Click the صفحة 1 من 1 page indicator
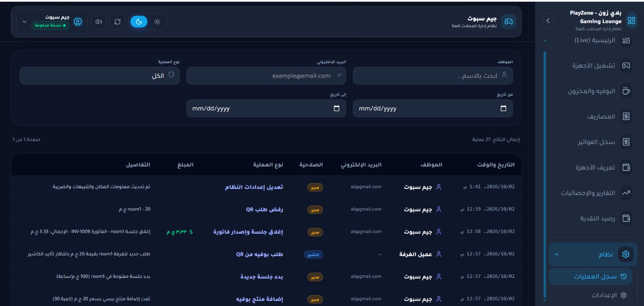This screenshot has width=644, height=306. (26, 140)
